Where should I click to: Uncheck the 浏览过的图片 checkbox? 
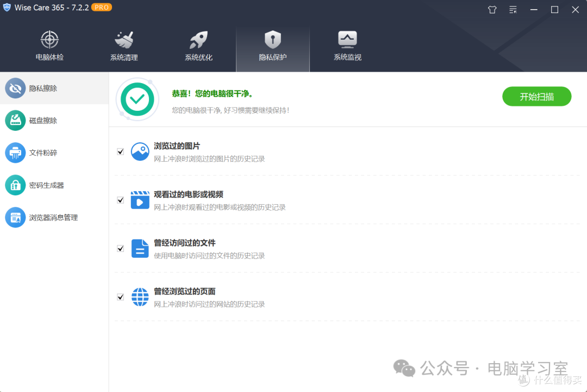pos(121,151)
